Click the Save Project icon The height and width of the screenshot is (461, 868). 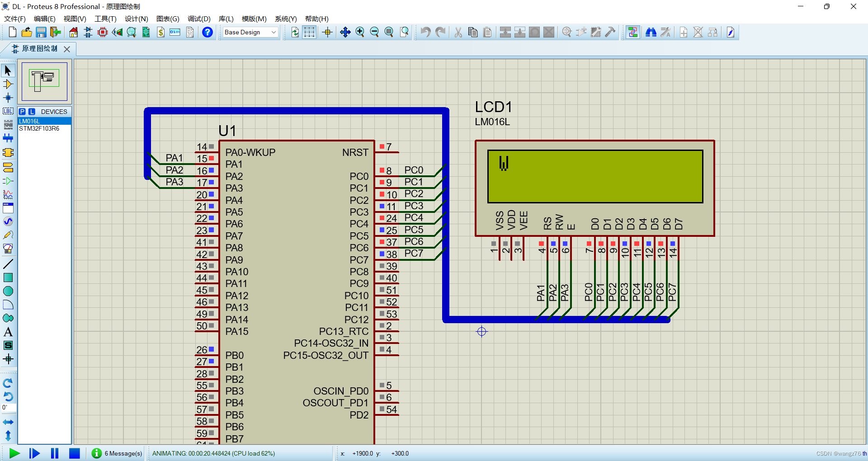click(x=41, y=32)
